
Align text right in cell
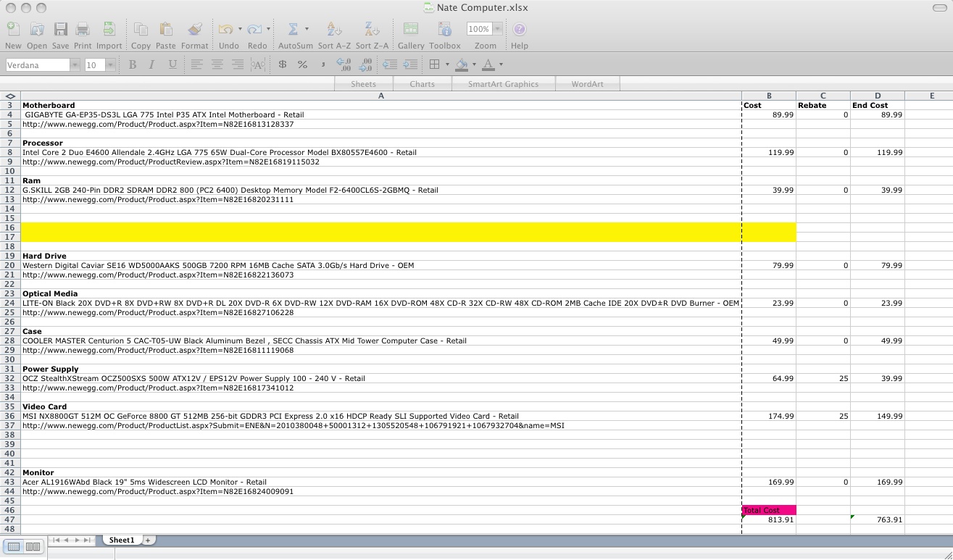point(237,64)
